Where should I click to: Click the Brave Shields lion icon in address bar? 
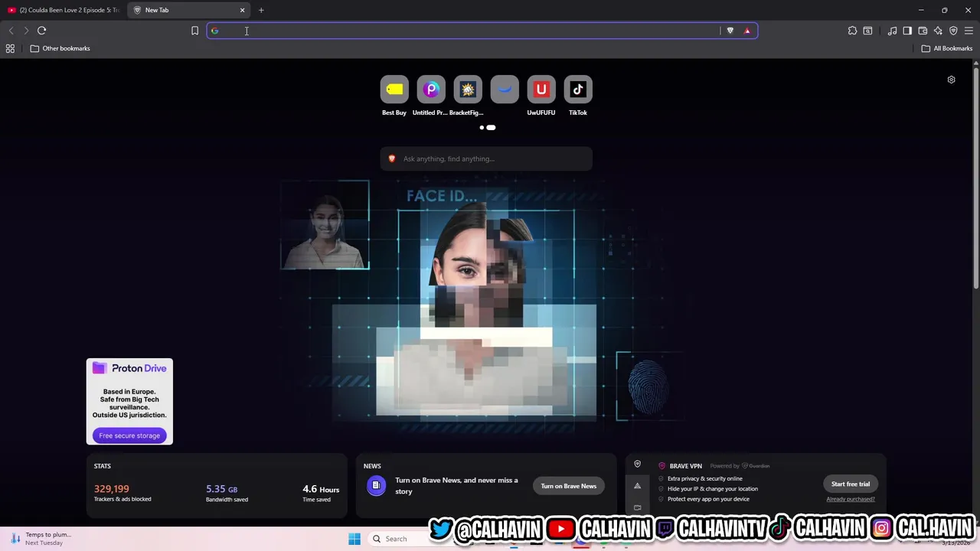[730, 31]
